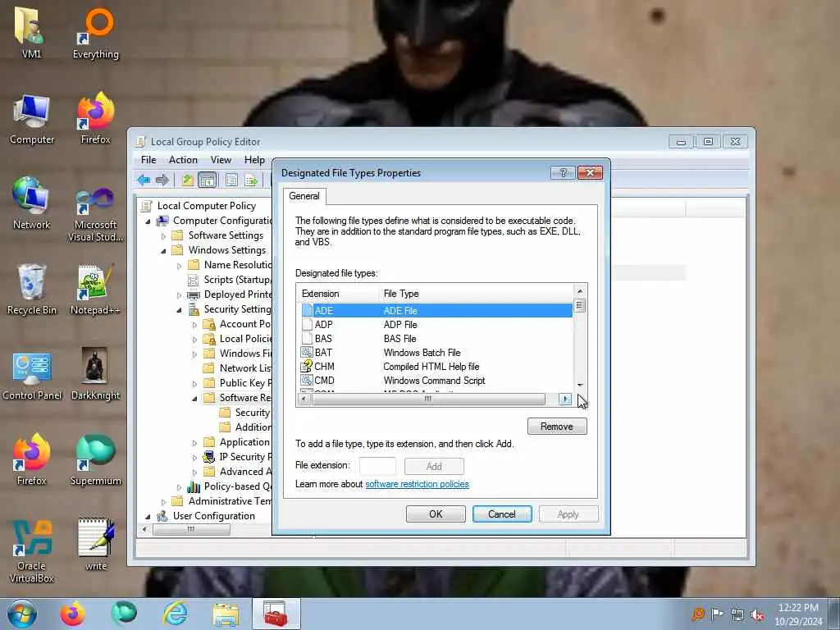Open Windows Explorer from the taskbar
The height and width of the screenshot is (630, 840).
226,614
